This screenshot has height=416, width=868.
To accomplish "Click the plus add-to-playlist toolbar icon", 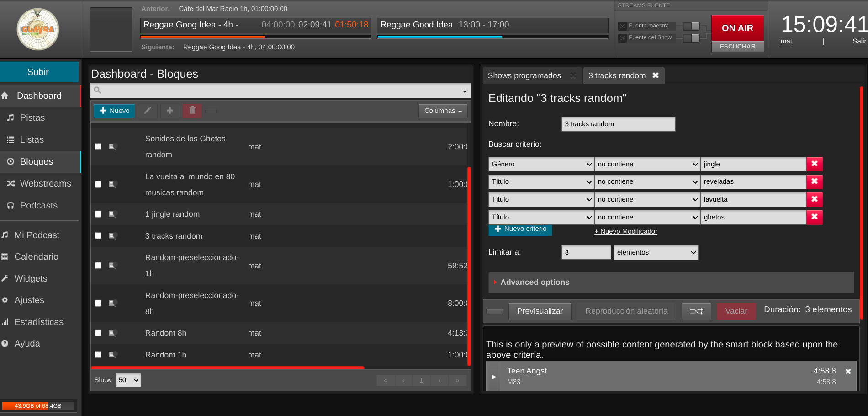I will (170, 111).
